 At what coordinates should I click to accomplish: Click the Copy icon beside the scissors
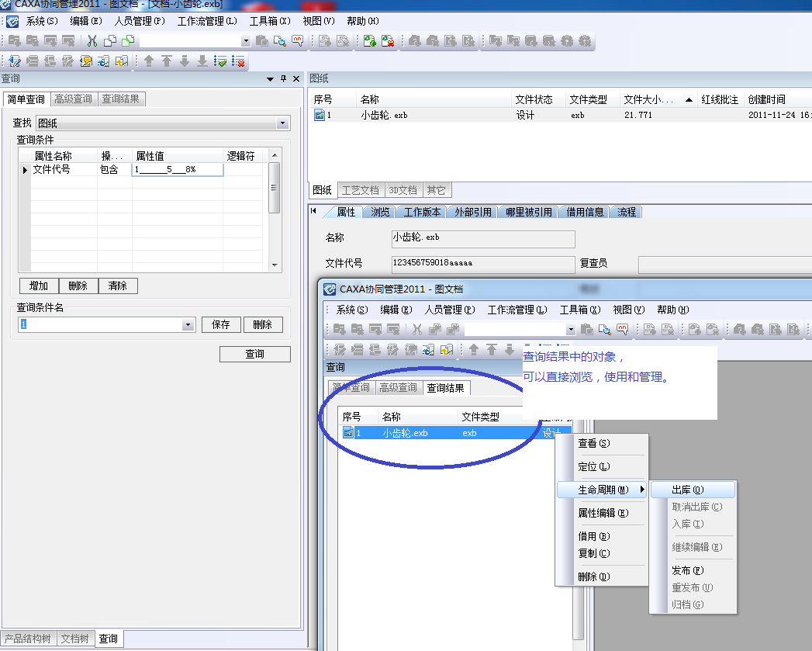(x=110, y=40)
